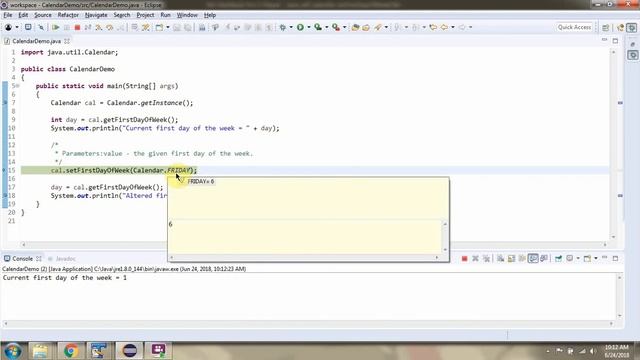The height and width of the screenshot is (360, 640).
Task: Click the green Run button in toolbar
Action: pos(300,27)
